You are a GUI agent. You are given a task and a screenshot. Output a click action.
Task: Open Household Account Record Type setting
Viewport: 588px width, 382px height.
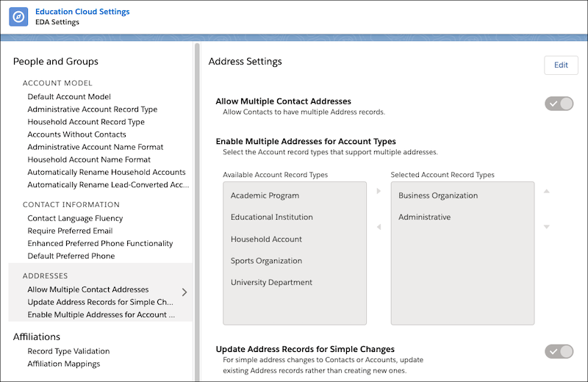point(86,122)
